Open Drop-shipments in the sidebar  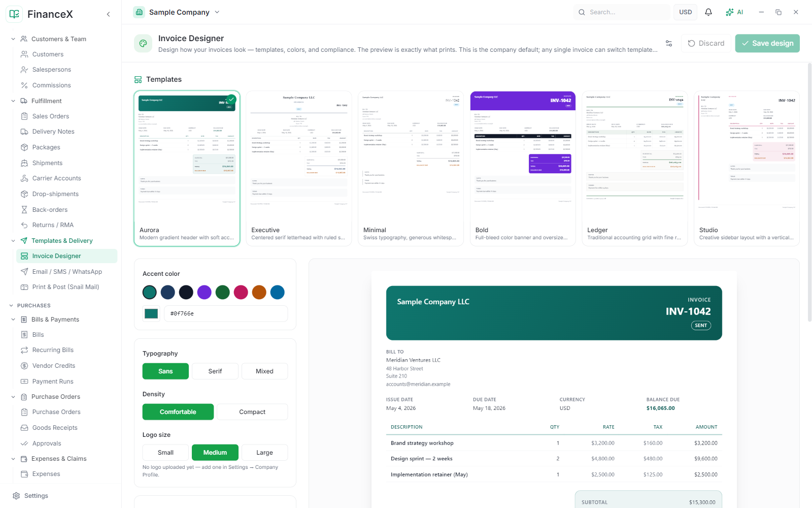click(66, 194)
